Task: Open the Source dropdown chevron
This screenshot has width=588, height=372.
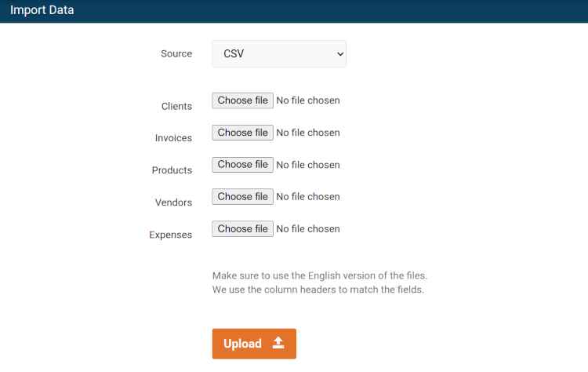Action: click(x=340, y=54)
